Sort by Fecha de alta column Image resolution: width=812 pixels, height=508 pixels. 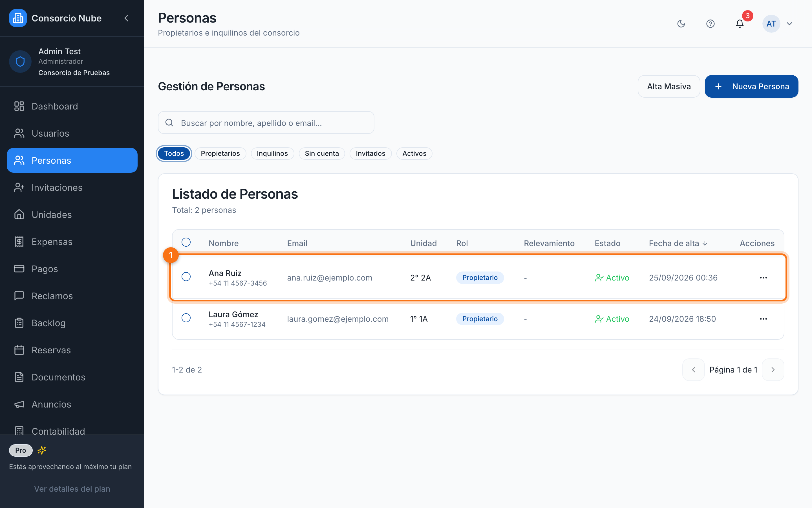click(x=678, y=243)
